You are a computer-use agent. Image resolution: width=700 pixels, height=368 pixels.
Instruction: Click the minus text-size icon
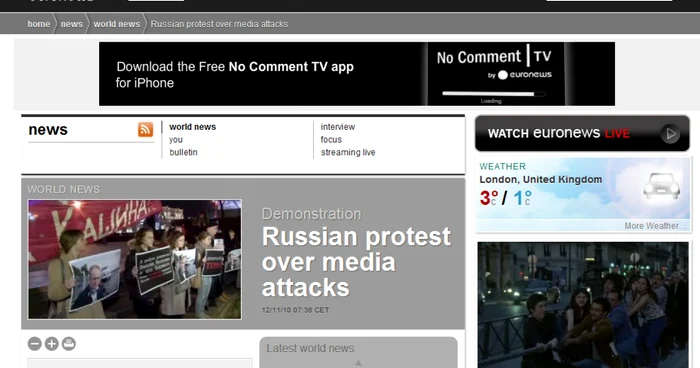click(x=35, y=344)
